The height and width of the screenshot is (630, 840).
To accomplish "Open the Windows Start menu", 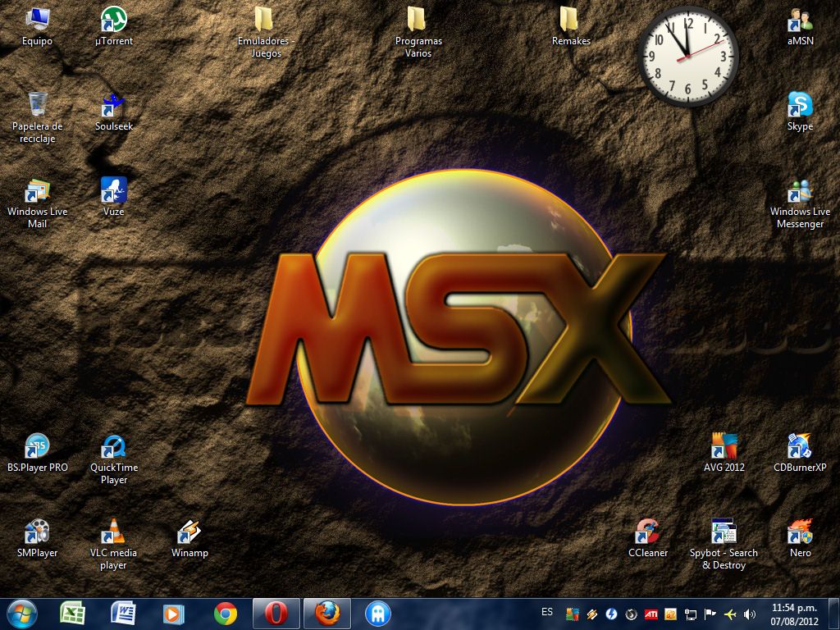I will coord(22,614).
